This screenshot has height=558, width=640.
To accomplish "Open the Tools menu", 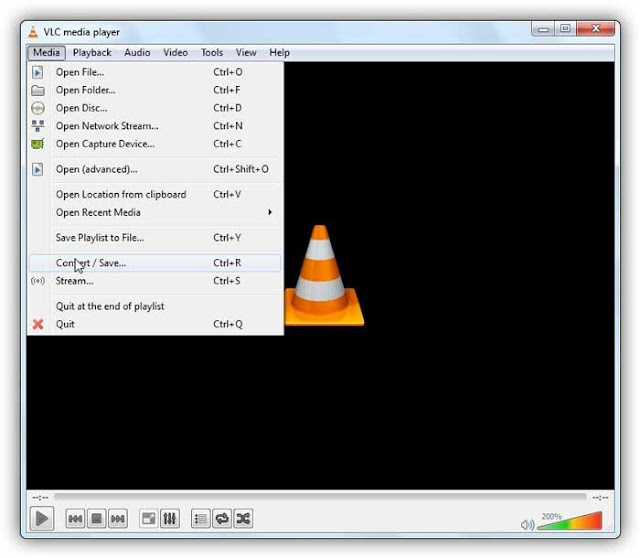I will [212, 53].
